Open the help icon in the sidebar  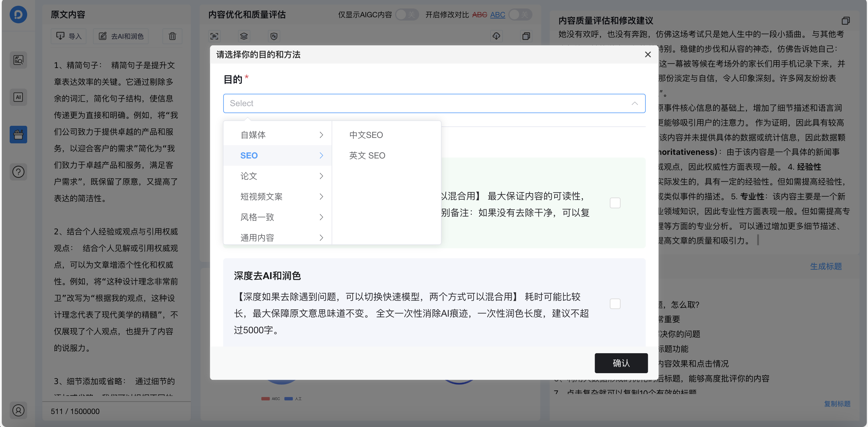18,172
